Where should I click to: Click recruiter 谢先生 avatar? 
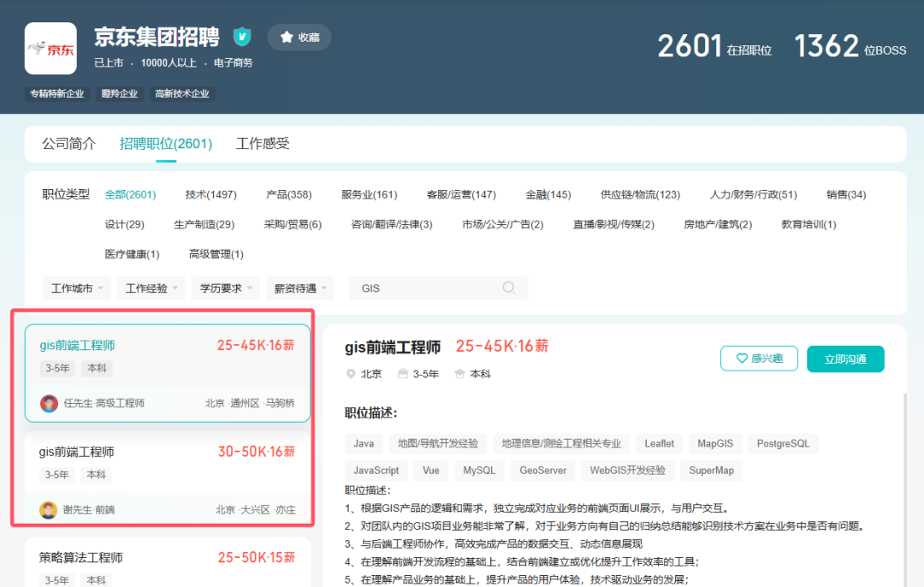(x=48, y=510)
